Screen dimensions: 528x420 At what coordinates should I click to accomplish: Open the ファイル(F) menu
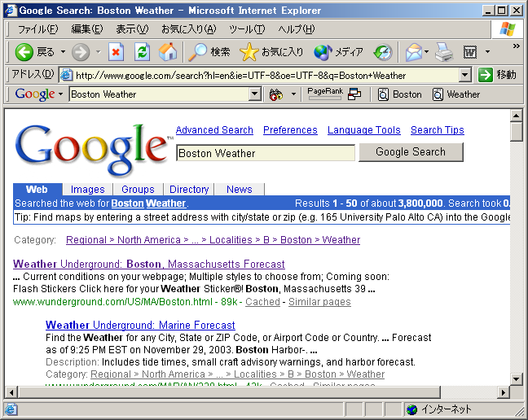coord(37,29)
